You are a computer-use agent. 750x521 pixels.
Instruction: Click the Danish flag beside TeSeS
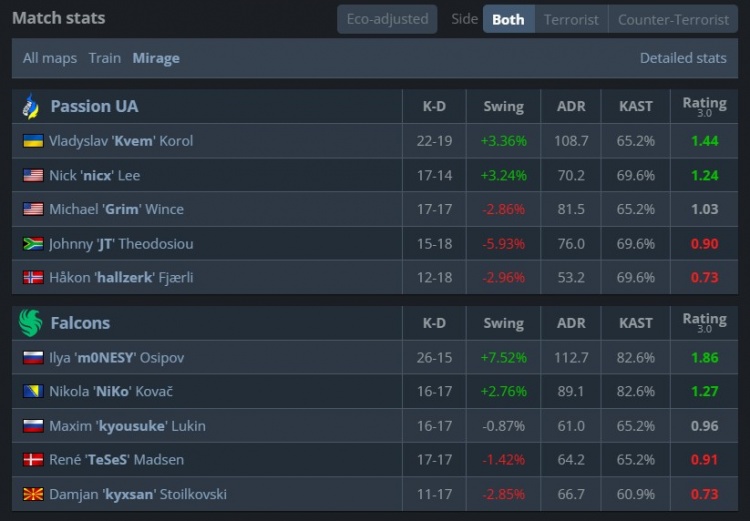[x=33, y=460]
